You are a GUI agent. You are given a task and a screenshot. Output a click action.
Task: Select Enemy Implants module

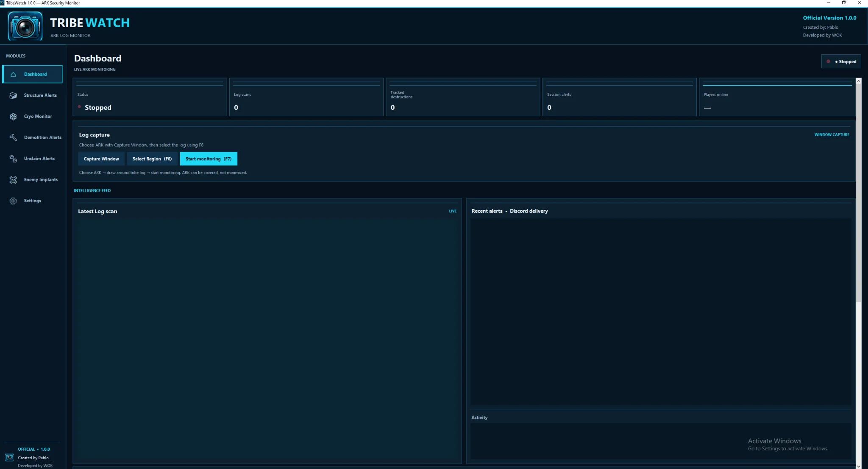click(x=32, y=180)
